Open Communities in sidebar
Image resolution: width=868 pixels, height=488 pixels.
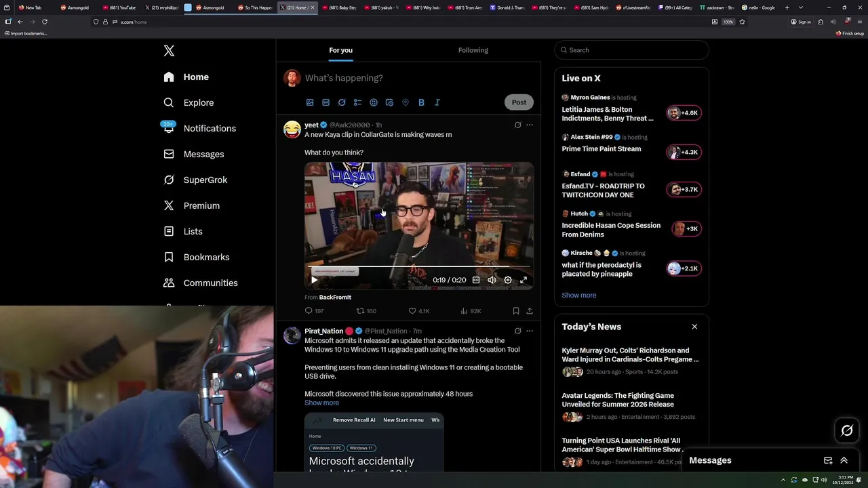coord(201,283)
